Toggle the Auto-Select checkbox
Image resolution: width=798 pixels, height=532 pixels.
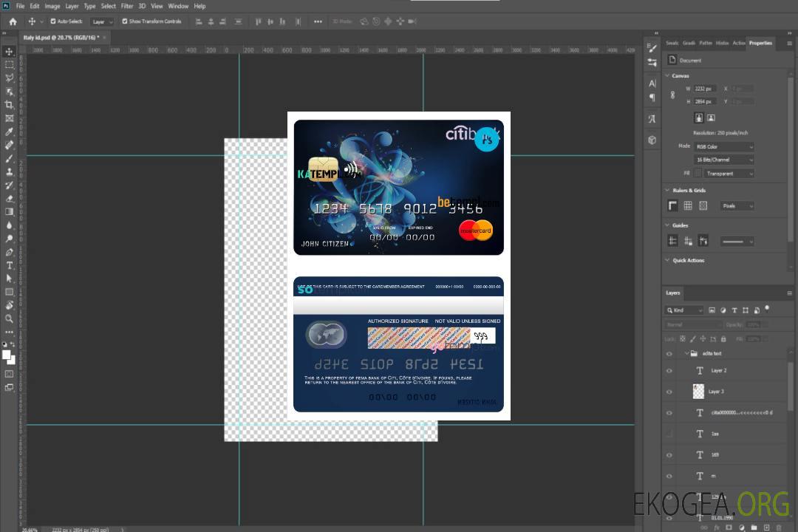click(x=53, y=21)
